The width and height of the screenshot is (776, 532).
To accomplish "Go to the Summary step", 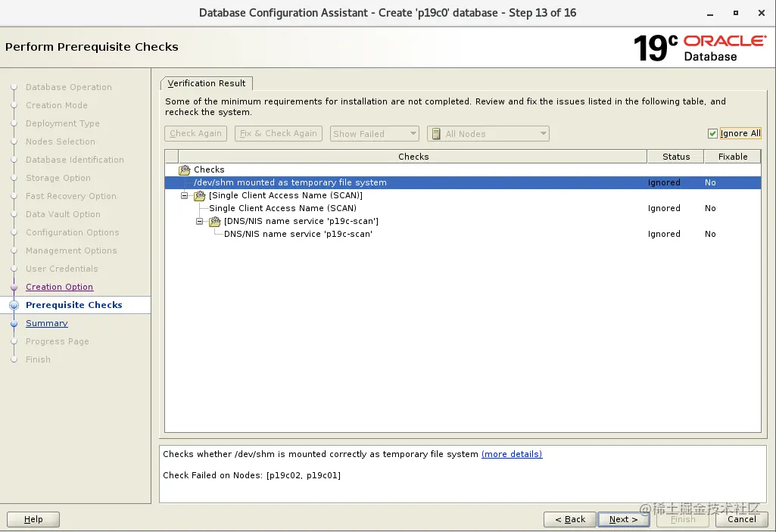I will pos(46,323).
